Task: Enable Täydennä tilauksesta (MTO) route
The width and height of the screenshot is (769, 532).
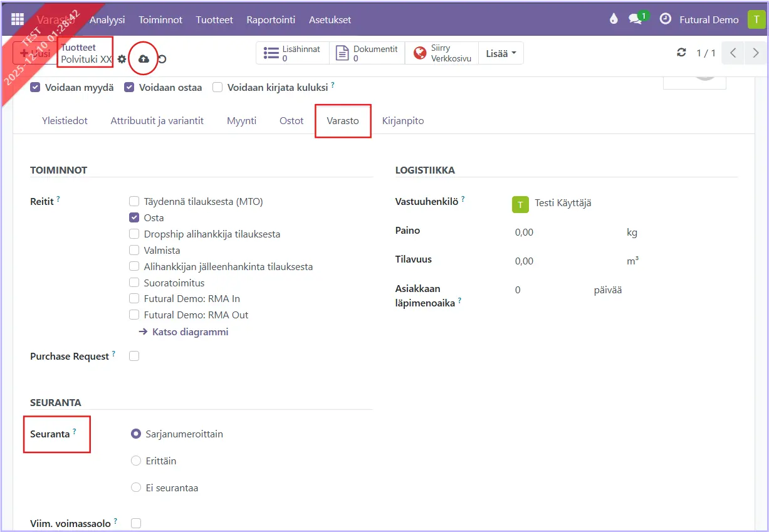Action: (x=134, y=202)
